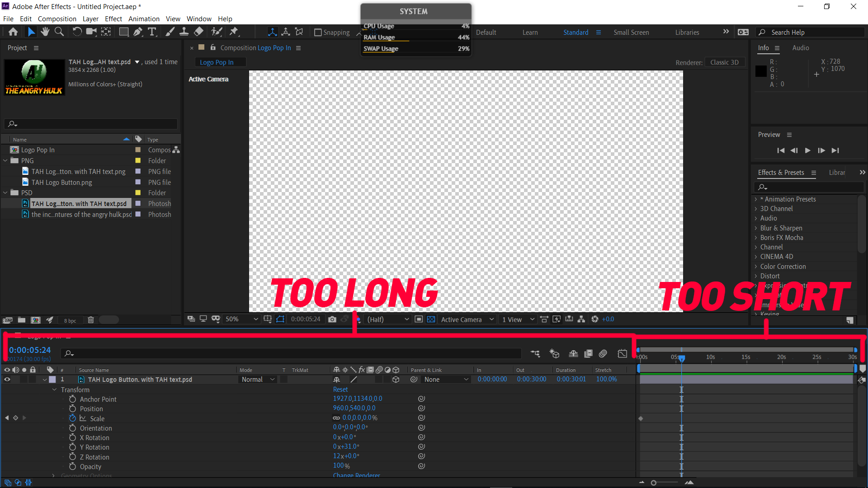Viewport: 868px width, 488px height.
Task: Toggle visibility of TAH Logo Button layer
Action: point(6,380)
